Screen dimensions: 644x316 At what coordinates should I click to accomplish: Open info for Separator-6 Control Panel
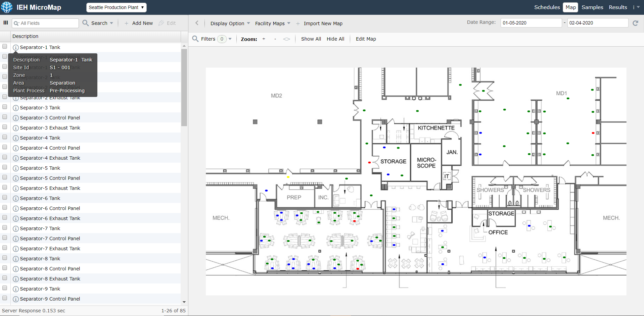tap(16, 209)
